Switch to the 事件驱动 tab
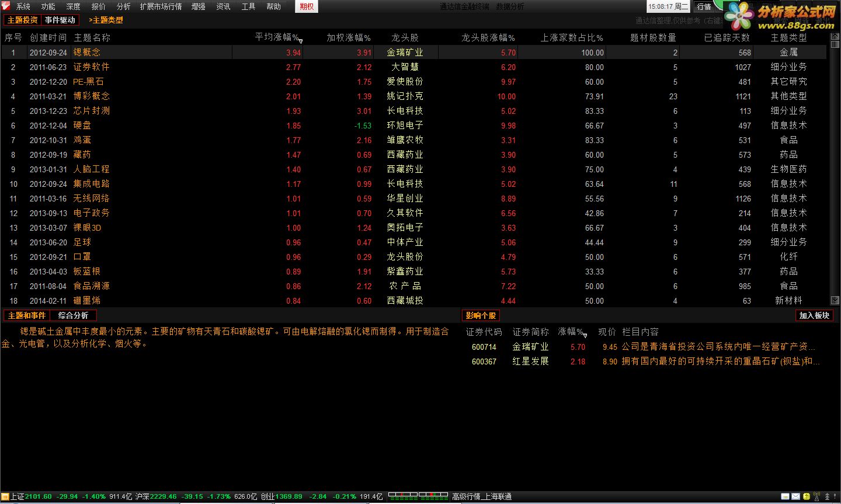 point(60,20)
